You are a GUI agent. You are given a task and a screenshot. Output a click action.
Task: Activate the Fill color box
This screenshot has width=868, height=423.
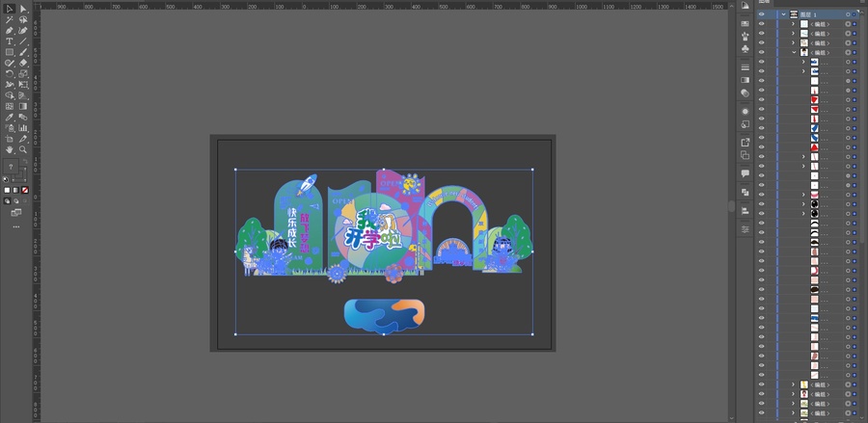coord(11,167)
